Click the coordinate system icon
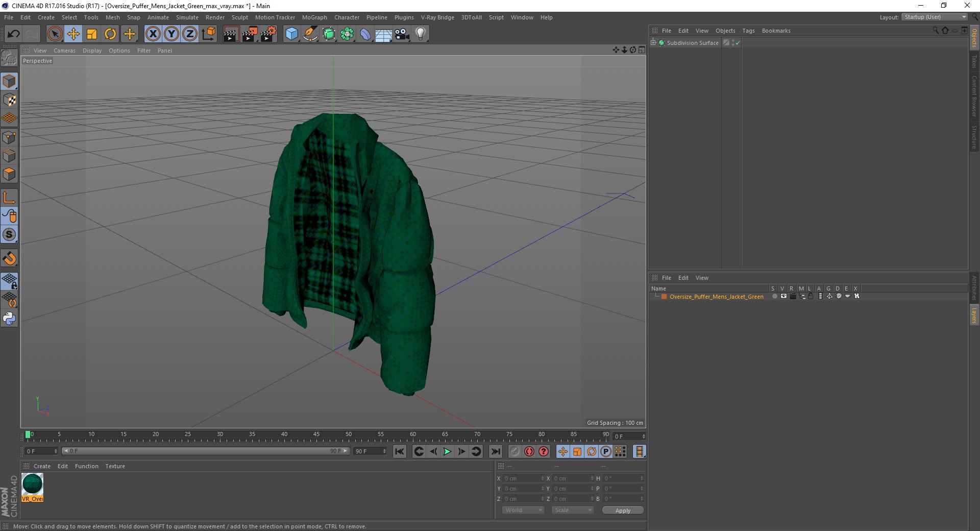Viewport: 980px width, 531px height. tap(209, 34)
